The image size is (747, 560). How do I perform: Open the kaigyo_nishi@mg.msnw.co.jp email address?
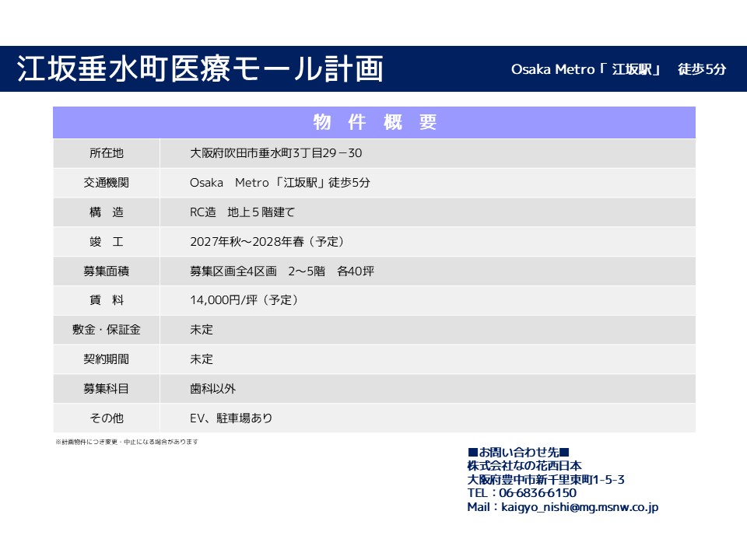point(575,507)
